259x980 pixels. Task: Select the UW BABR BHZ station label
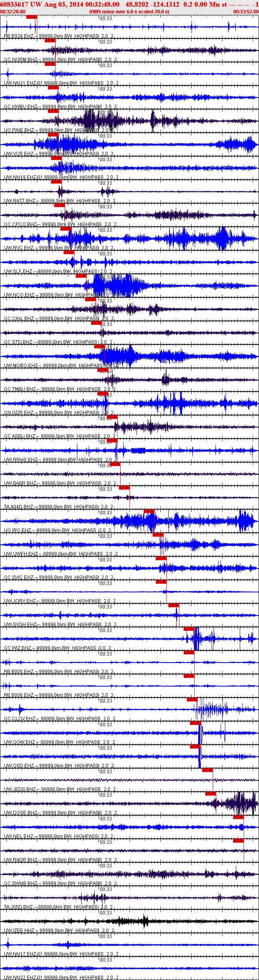coord(60,483)
